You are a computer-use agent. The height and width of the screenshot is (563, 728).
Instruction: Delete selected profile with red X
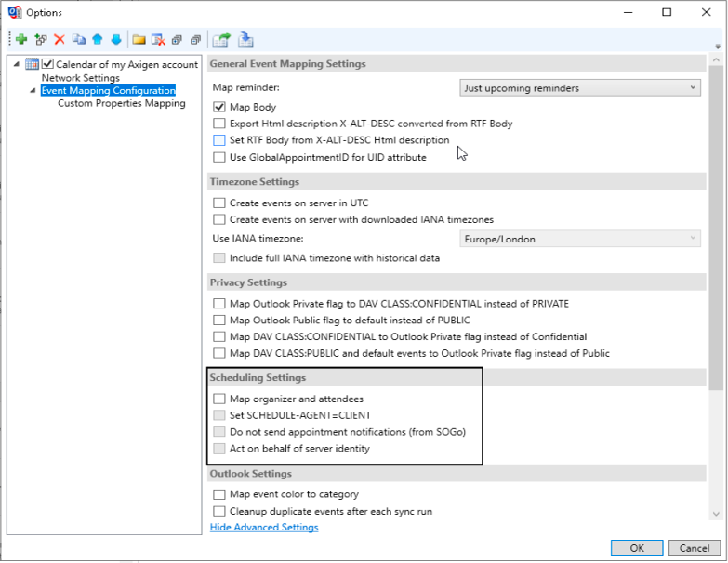60,39
